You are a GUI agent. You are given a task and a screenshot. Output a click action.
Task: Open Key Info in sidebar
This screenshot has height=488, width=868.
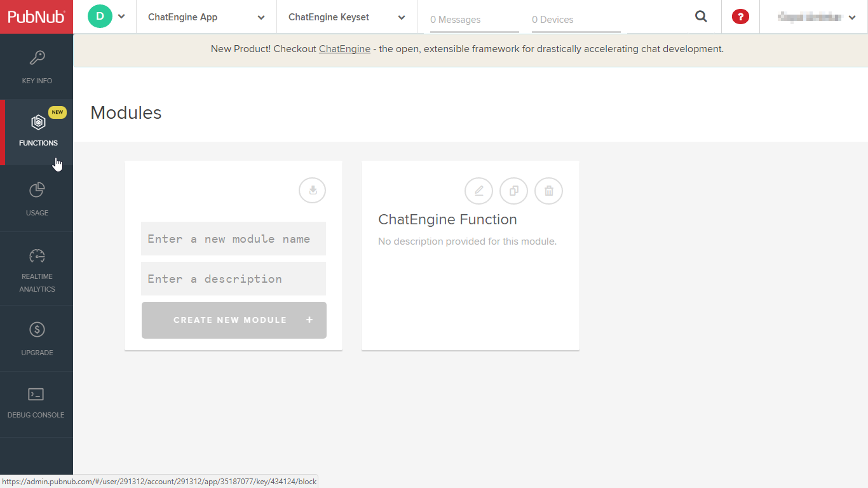coord(37,67)
